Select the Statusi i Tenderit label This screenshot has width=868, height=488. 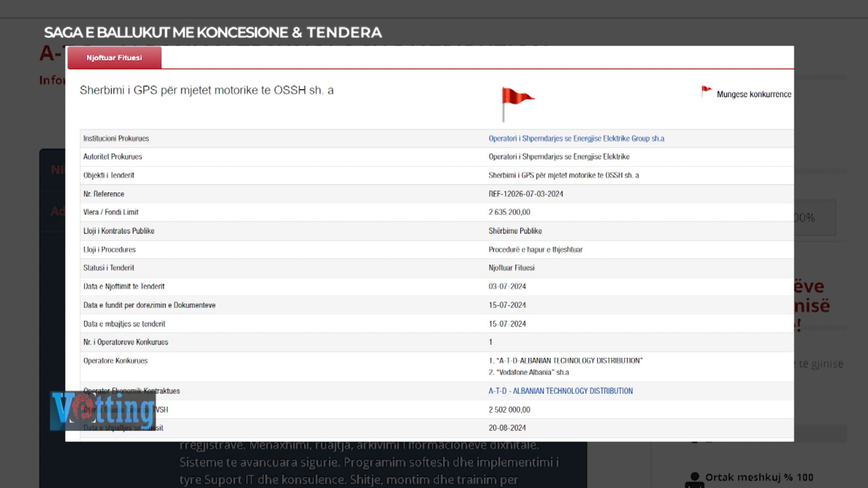pyautogui.click(x=108, y=268)
